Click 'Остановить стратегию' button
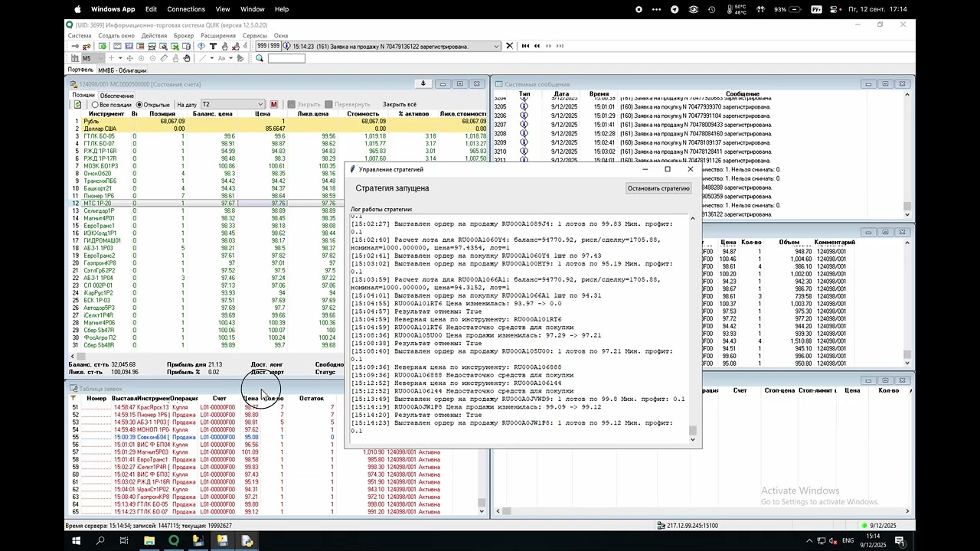 (x=658, y=188)
